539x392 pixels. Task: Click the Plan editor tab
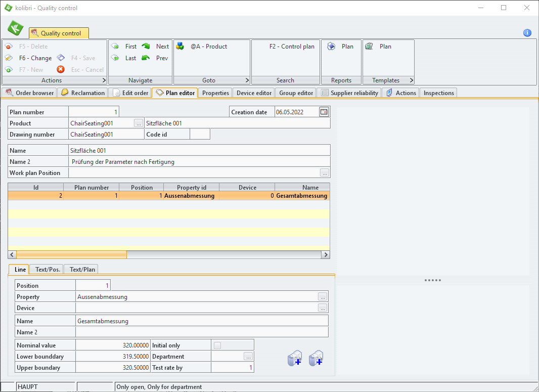[175, 93]
